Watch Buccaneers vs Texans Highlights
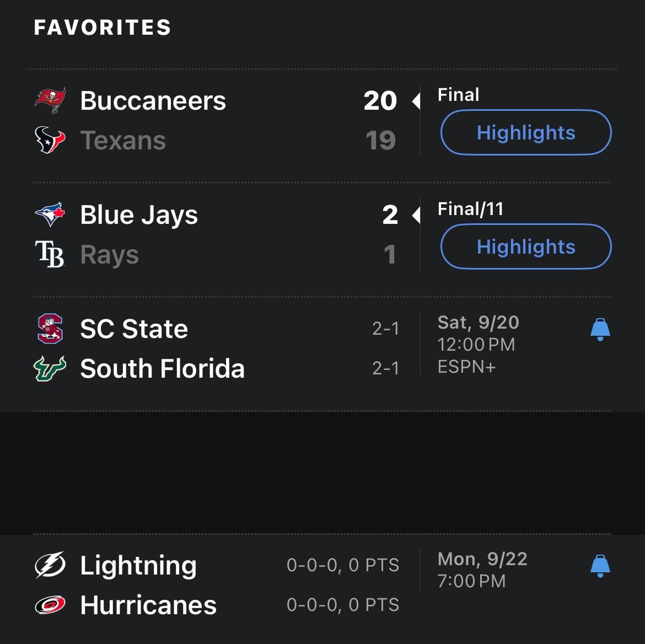The height and width of the screenshot is (644, 645). pos(526,133)
